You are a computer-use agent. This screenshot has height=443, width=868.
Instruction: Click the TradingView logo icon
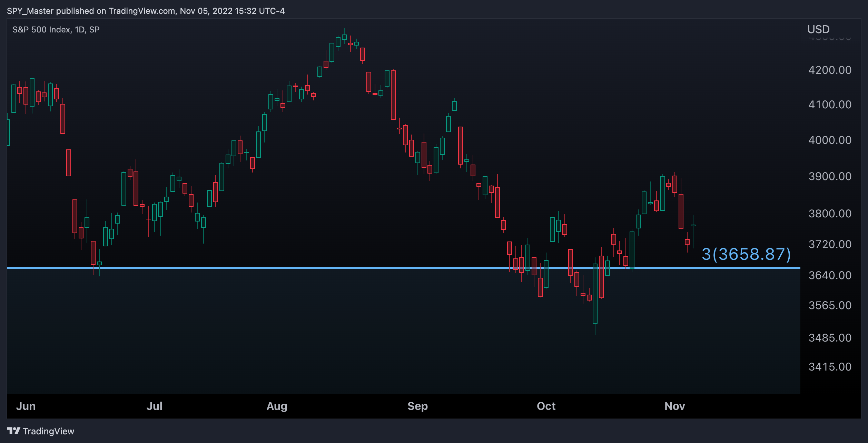pyautogui.click(x=13, y=431)
